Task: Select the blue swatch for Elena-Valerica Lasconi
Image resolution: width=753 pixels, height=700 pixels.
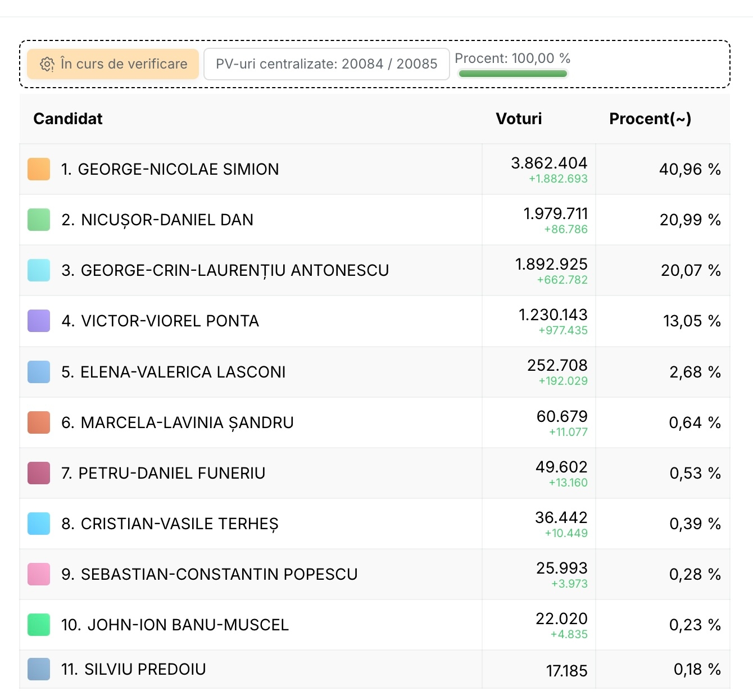Action: point(39,372)
